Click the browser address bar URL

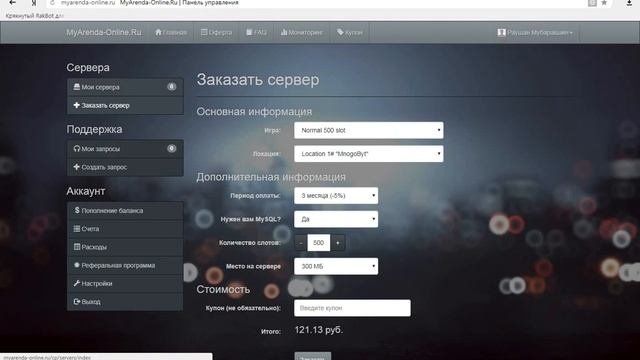[88, 2]
